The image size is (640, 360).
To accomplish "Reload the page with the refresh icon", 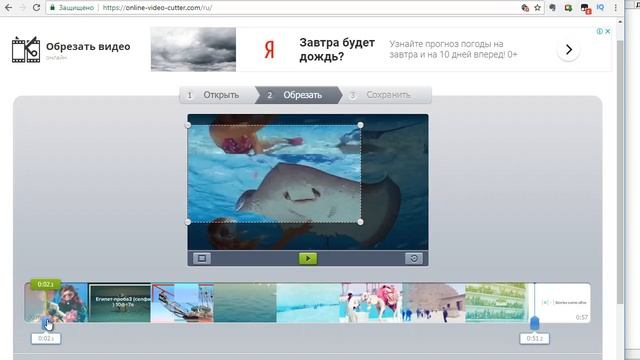I will (36, 7).
